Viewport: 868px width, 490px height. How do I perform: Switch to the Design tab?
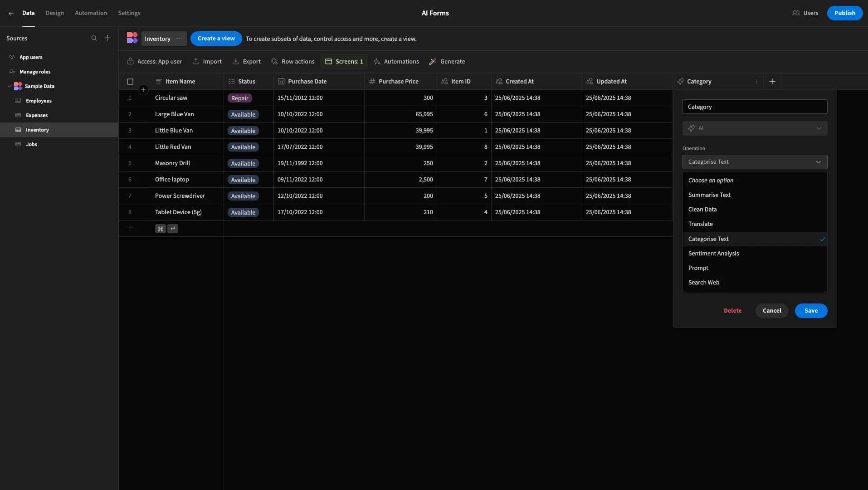click(55, 13)
